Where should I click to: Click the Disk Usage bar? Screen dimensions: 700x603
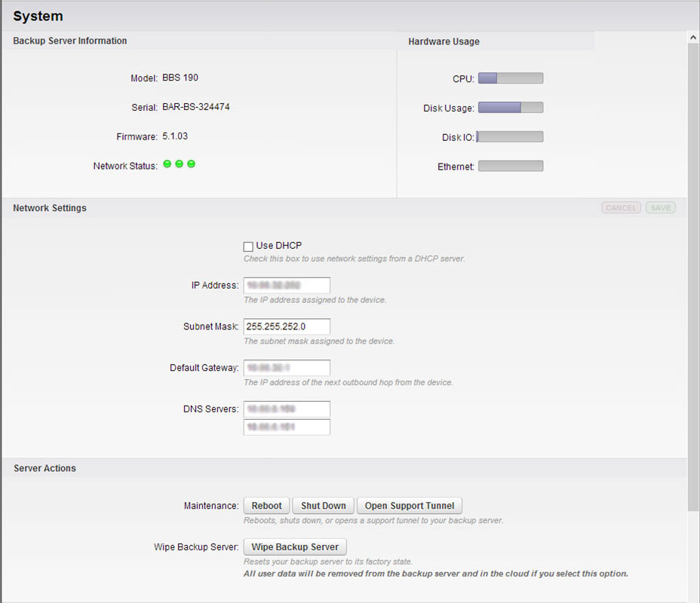511,108
